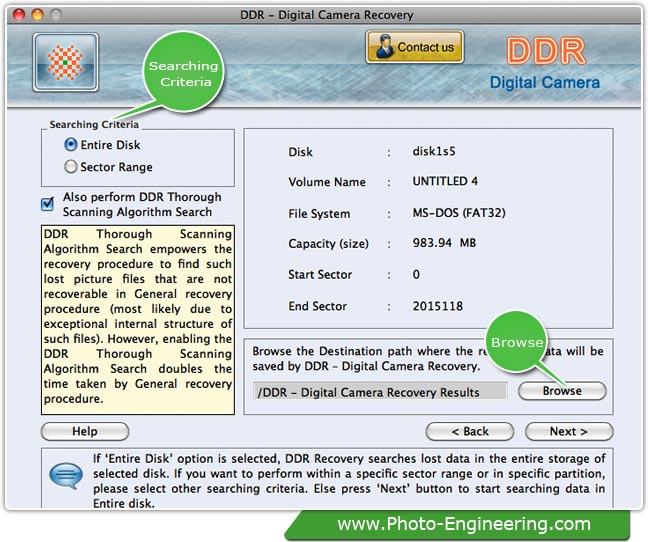
Task: Click the blue speech bubble info icon
Action: point(66,475)
